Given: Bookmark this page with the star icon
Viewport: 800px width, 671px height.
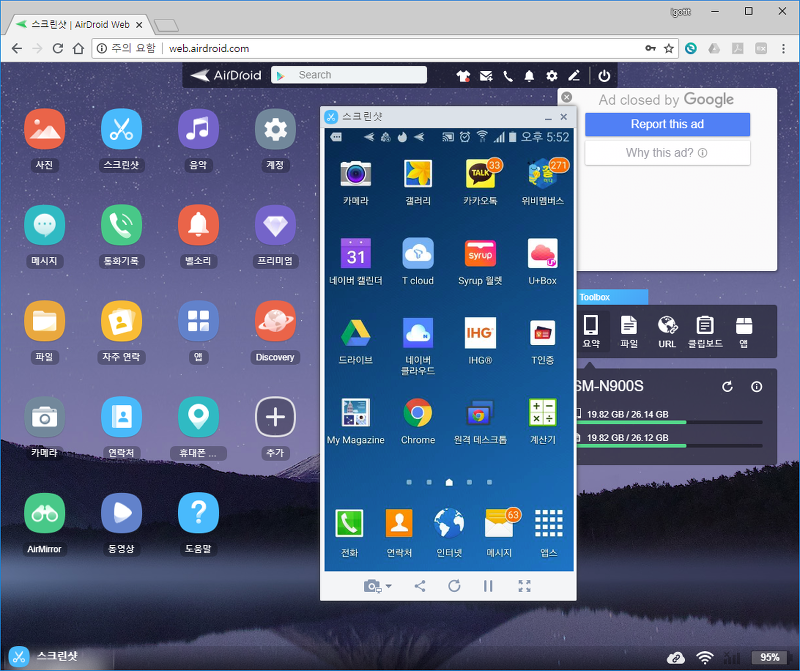Looking at the screenshot, I should 668,48.
